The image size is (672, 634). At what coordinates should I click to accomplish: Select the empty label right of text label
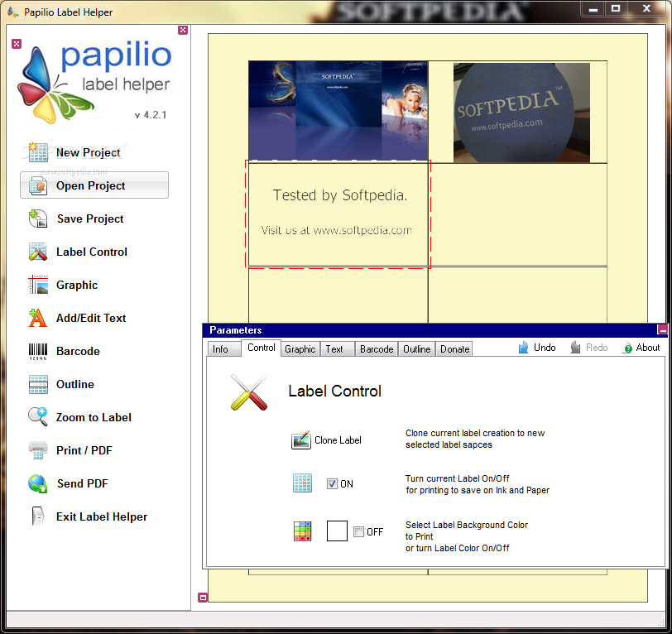click(518, 214)
